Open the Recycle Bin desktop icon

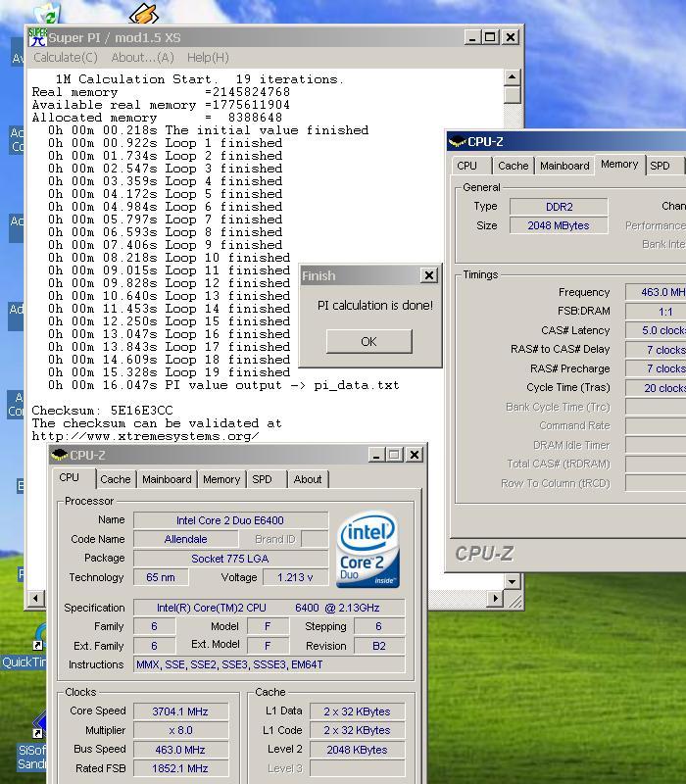click(x=49, y=13)
